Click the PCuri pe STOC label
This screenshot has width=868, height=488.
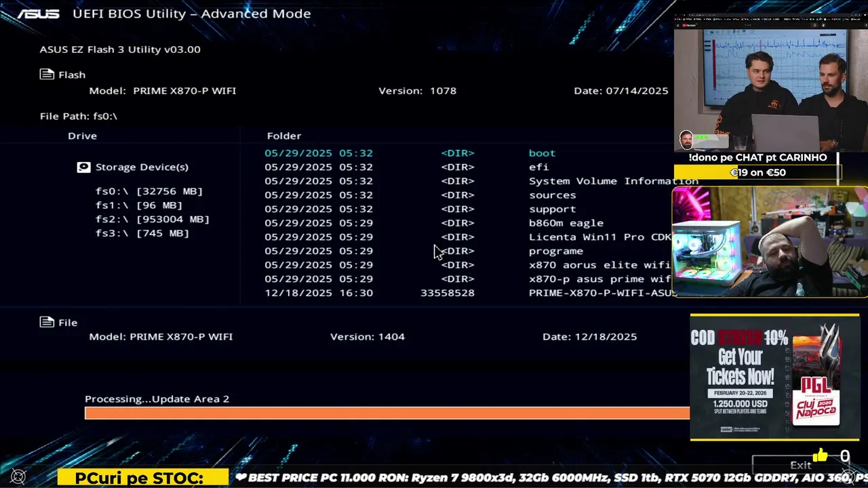click(142, 478)
